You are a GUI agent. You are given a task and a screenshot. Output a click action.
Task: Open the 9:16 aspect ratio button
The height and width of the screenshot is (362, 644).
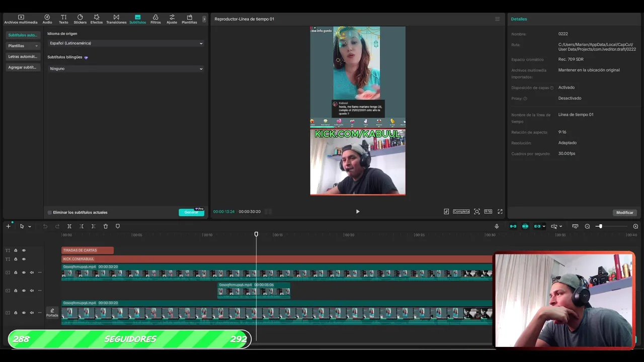[488, 212]
